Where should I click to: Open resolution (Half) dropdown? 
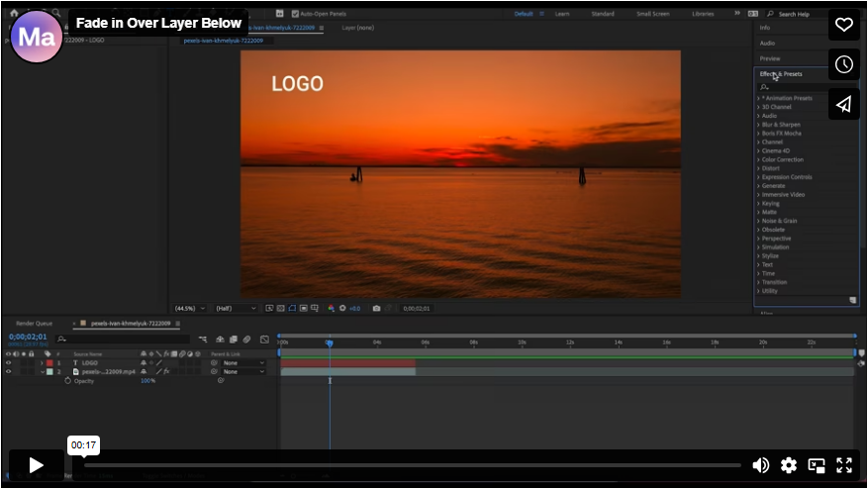tap(236, 309)
